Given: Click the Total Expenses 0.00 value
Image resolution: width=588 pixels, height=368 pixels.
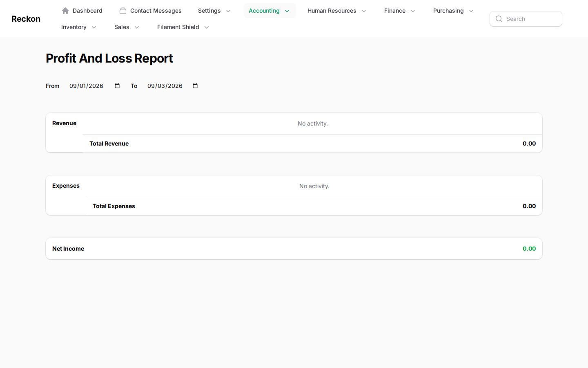Looking at the screenshot, I should point(529,206).
